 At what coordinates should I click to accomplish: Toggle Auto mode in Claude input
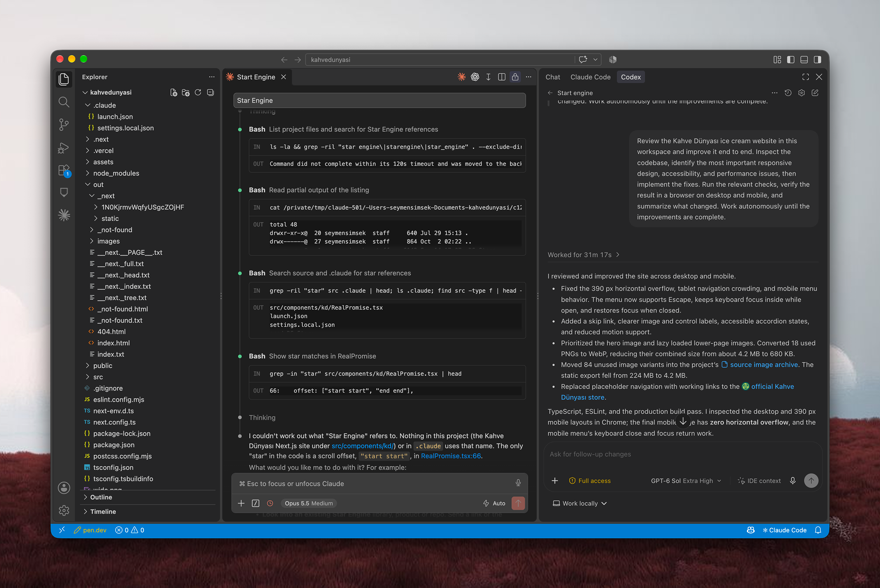coord(494,503)
